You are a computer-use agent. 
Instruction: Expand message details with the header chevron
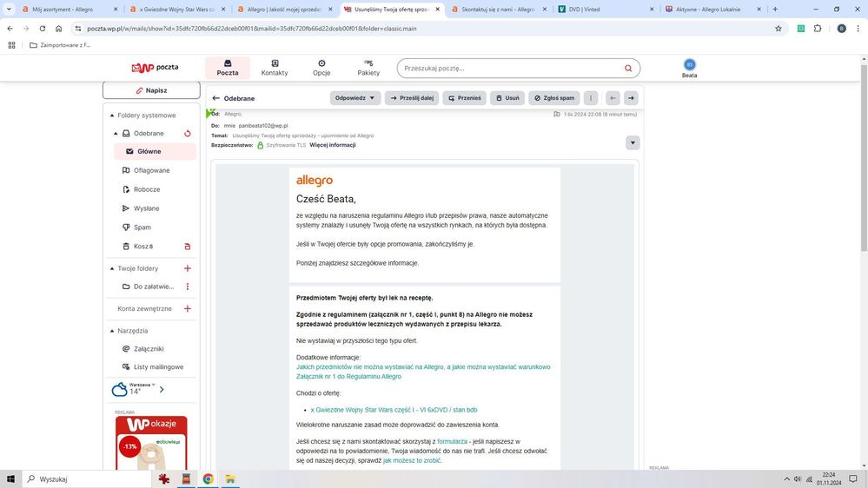tap(633, 142)
